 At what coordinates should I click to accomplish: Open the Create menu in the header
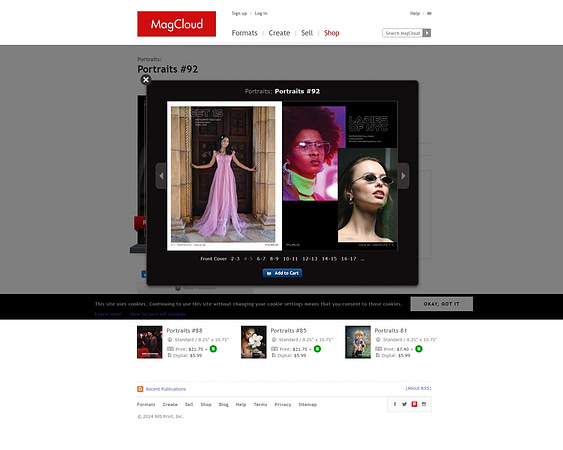click(279, 33)
